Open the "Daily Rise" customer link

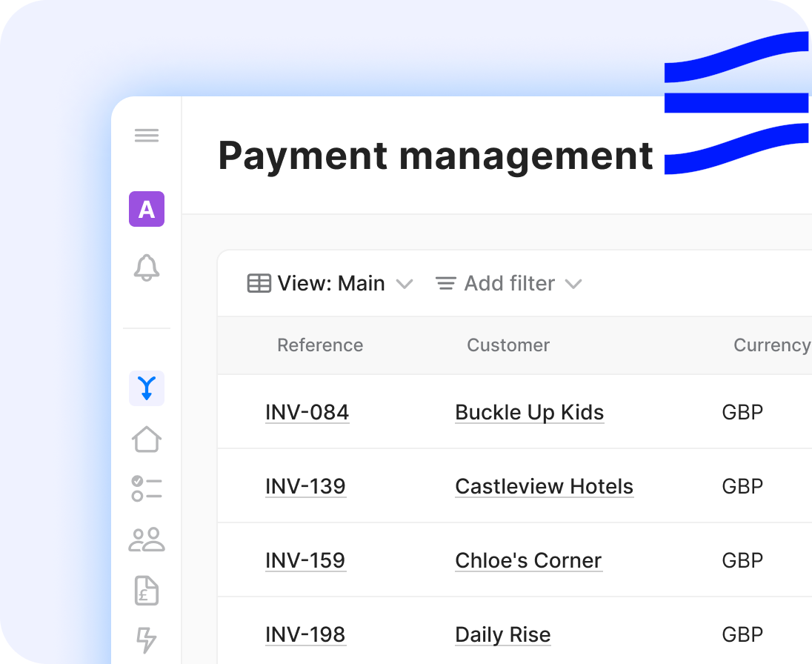pyautogui.click(x=503, y=634)
